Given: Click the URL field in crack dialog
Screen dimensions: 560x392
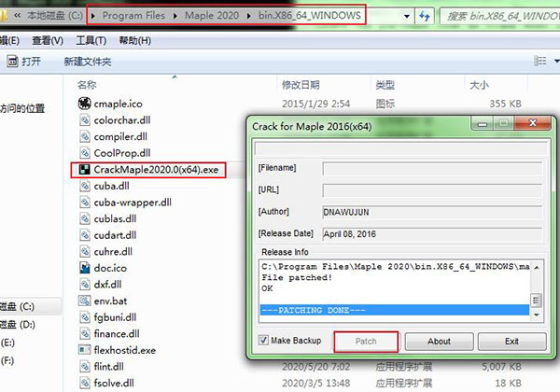Looking at the screenshot, I should click(432, 190).
